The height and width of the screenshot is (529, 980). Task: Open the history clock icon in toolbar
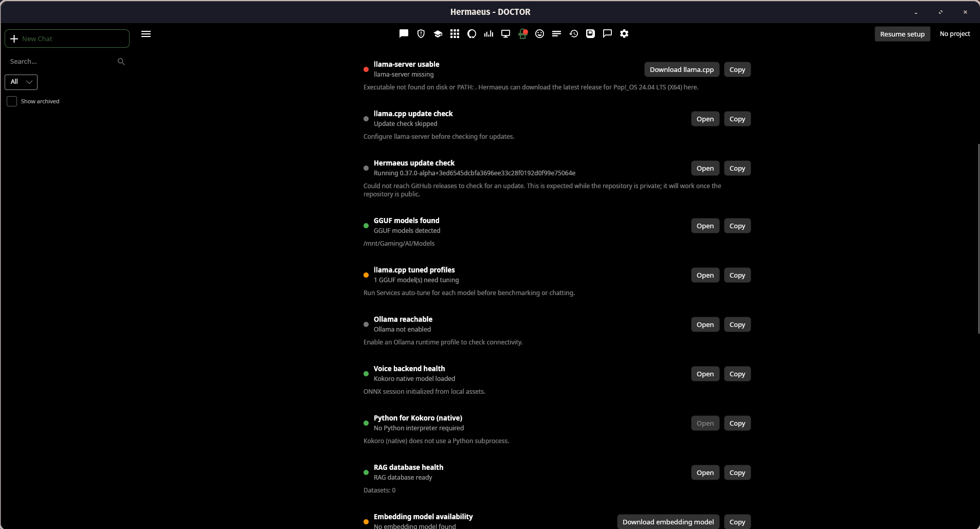pos(574,34)
